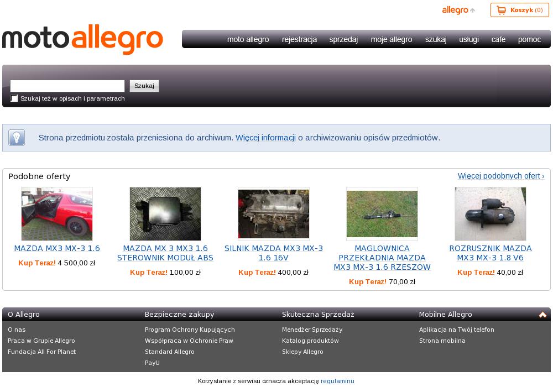This screenshot has width=553, height=392.
Task: Open the ABS module thumbnail
Action: (165, 214)
